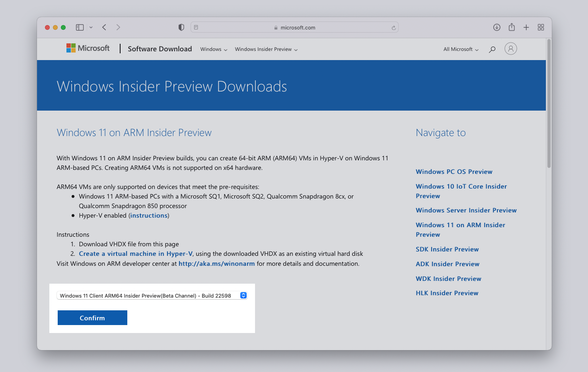Expand the Windows menu
Image resolution: width=588 pixels, height=372 pixels.
click(214, 49)
